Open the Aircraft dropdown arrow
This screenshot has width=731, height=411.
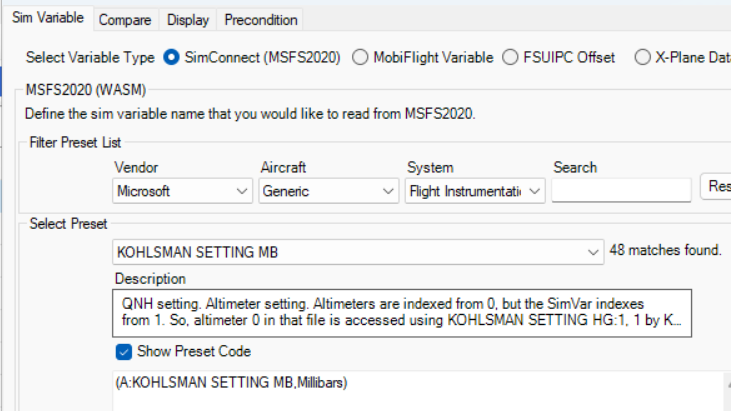click(x=388, y=190)
